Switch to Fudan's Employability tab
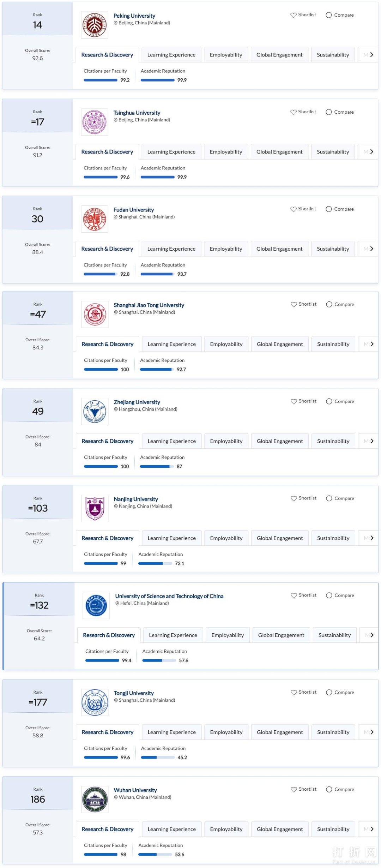Viewport: 381px width, 868px height. click(x=226, y=249)
